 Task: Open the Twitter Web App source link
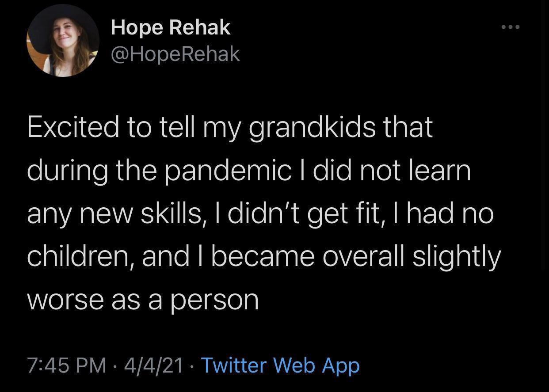click(x=280, y=366)
